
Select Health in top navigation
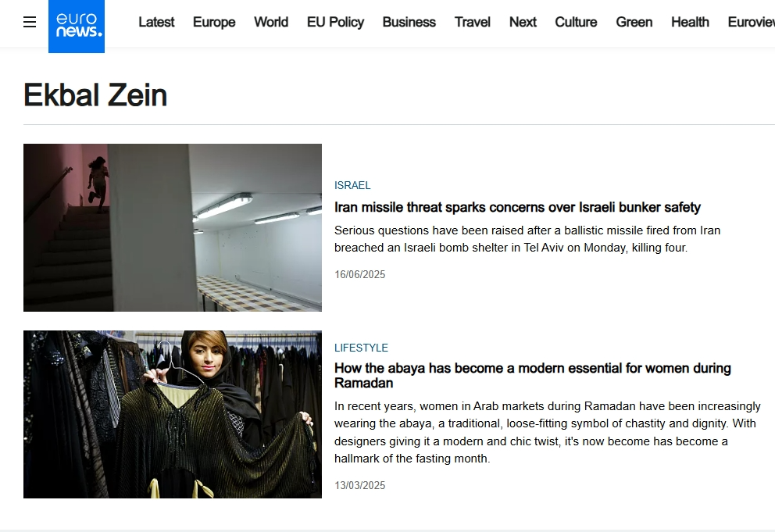(690, 22)
